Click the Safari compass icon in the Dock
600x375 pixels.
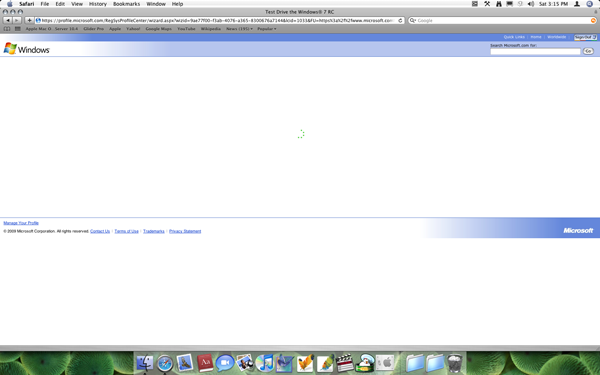tap(165, 363)
